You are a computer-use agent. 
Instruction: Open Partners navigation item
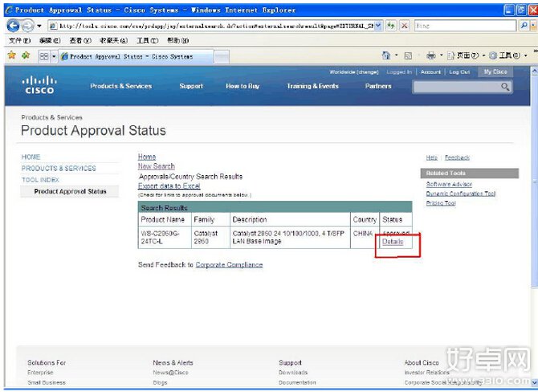pos(378,86)
